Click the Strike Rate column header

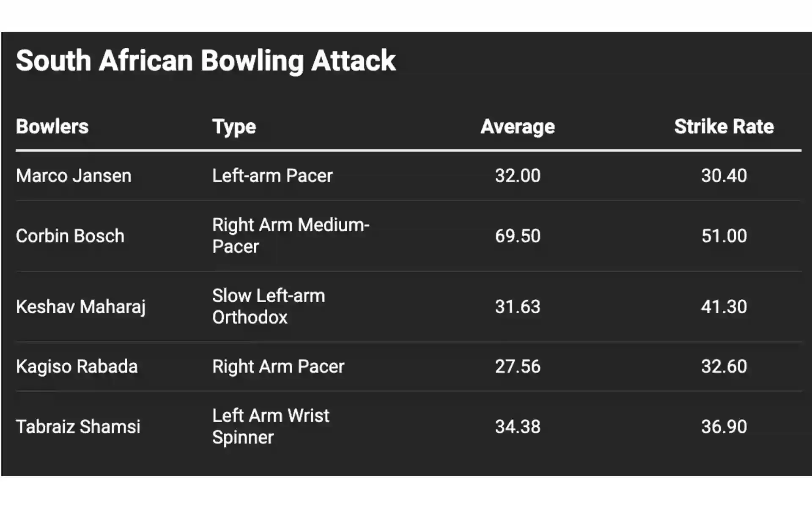(724, 127)
